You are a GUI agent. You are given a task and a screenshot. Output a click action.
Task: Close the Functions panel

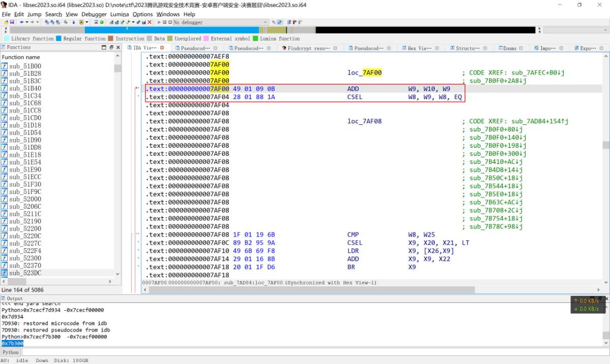(117, 47)
